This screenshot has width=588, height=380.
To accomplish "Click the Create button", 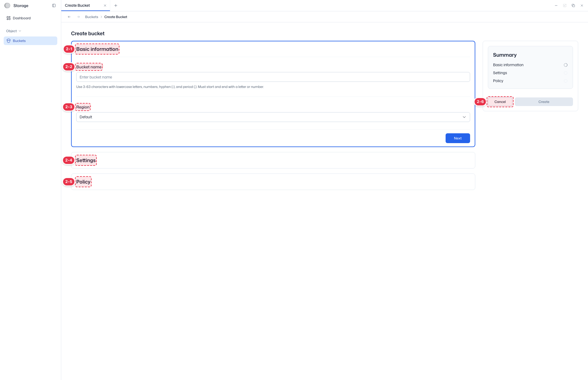I will (x=544, y=102).
